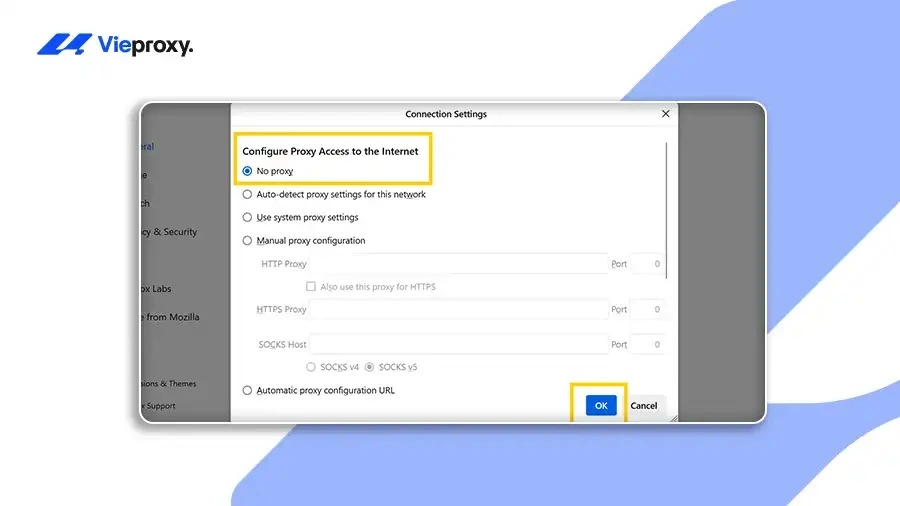Open Firefox Labs sidebar item
The image size is (900, 506).
[x=156, y=289]
